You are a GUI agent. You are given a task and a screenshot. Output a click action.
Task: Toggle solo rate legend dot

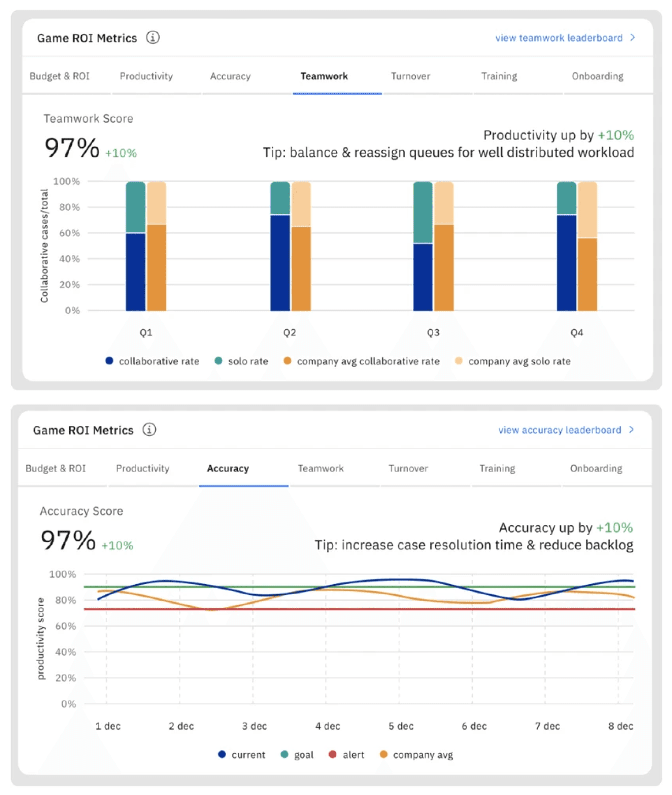[x=218, y=360]
